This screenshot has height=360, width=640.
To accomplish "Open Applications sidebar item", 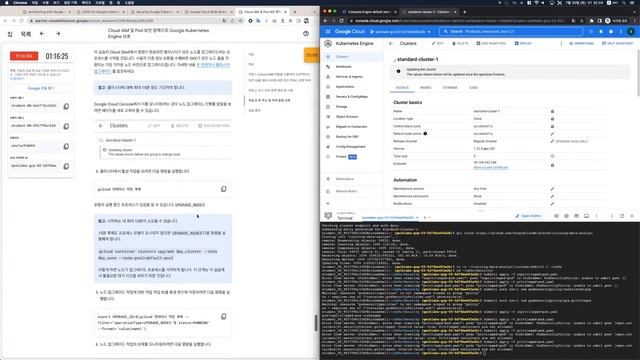I will click(353, 87).
